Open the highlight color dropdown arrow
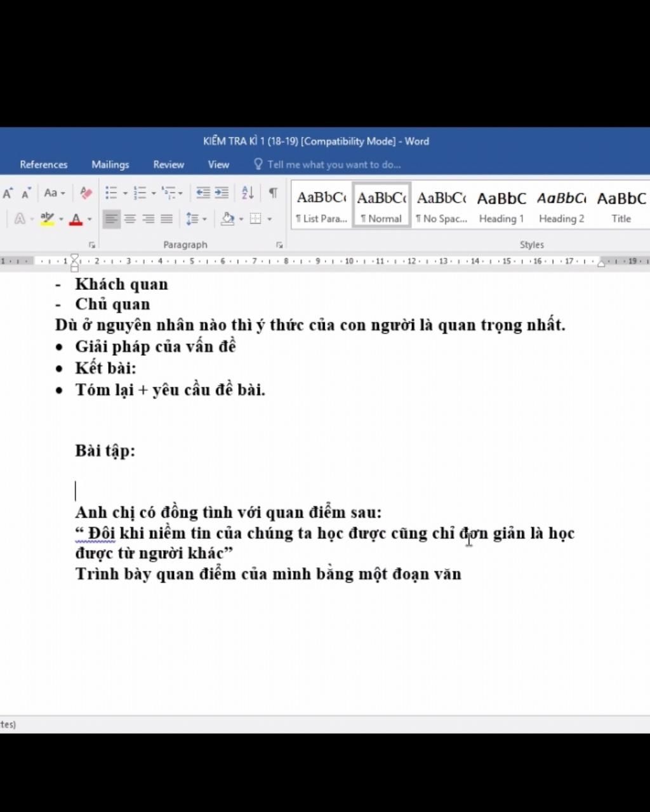Screen dimensions: 650x812 61,219
